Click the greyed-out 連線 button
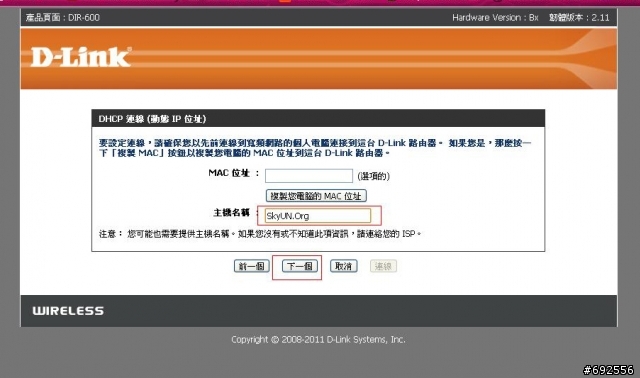 click(x=383, y=266)
